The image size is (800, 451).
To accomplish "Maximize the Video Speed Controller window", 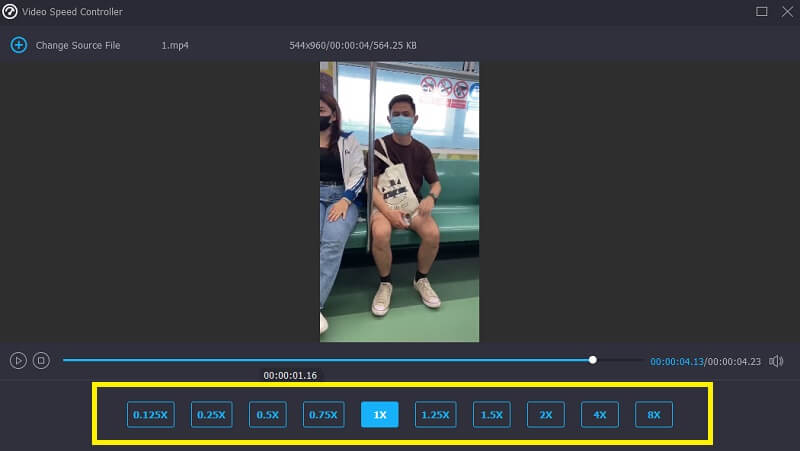I will pyautogui.click(x=762, y=11).
